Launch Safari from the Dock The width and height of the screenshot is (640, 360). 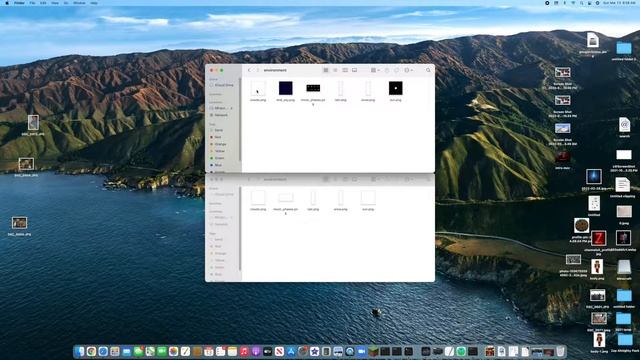(x=103, y=351)
